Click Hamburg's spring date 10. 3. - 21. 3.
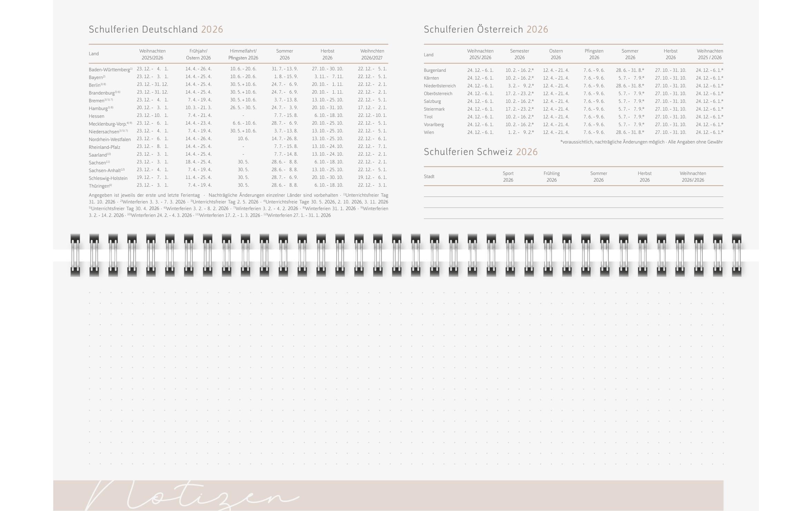The image size is (812, 511). (x=198, y=108)
